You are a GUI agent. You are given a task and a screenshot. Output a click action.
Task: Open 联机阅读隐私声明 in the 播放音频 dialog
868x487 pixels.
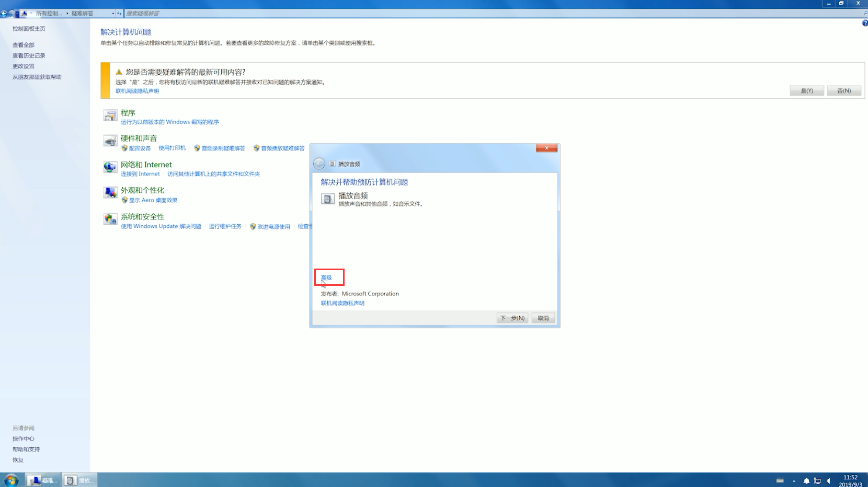(342, 303)
